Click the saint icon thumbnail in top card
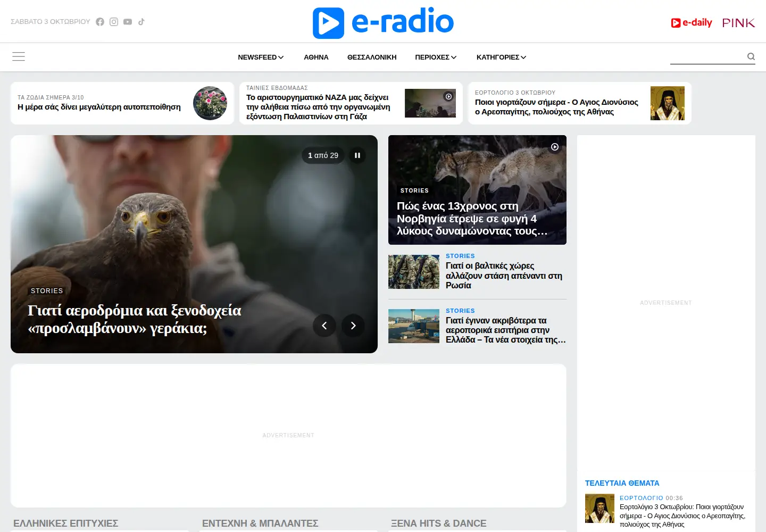 click(x=668, y=103)
